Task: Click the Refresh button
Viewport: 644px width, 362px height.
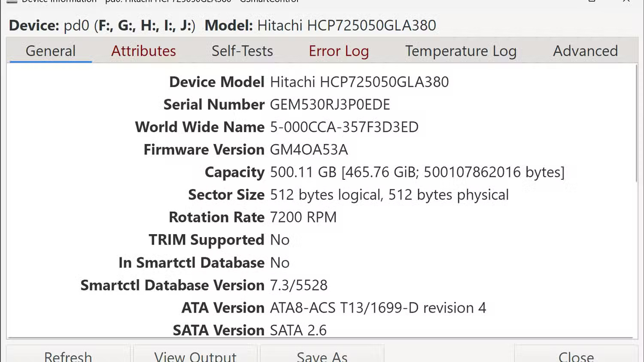Action: 68,356
